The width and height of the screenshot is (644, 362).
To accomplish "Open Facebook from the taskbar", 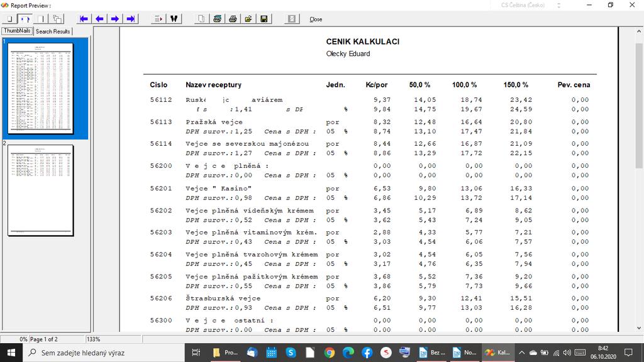I will click(x=367, y=353).
